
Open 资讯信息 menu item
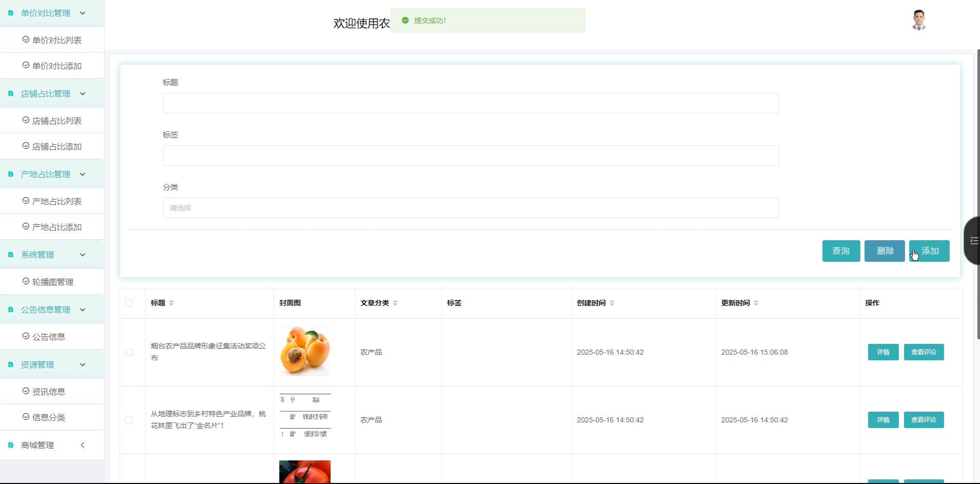coord(52,392)
